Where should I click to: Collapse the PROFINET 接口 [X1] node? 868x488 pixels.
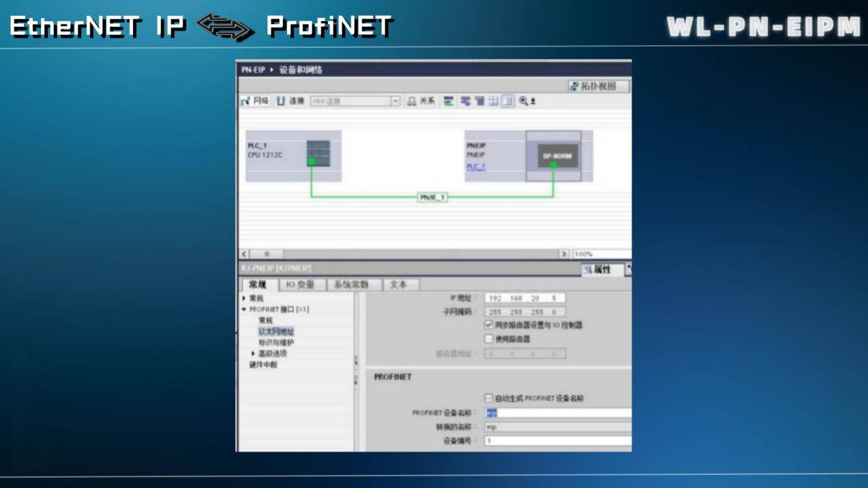click(x=244, y=309)
